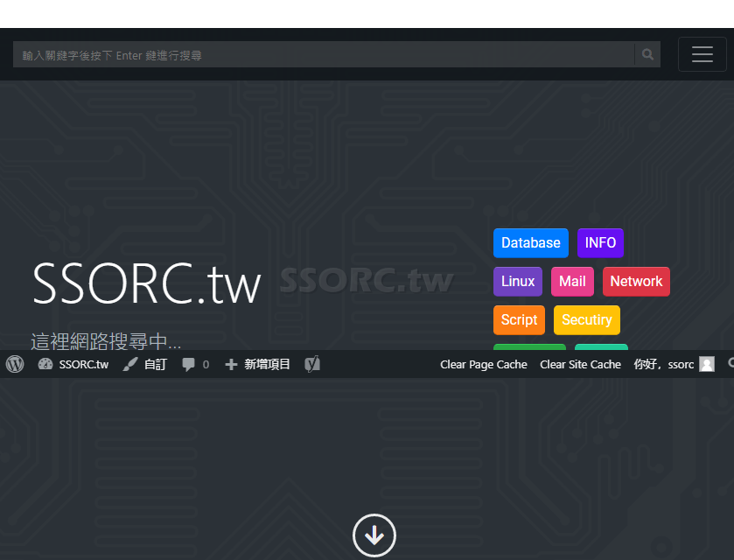Select the Mail category tag

pos(572,282)
